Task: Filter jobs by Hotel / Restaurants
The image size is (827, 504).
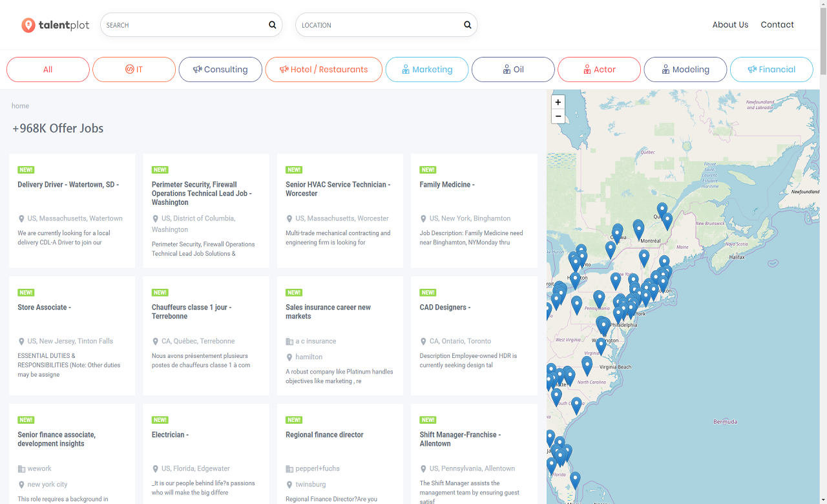Action: [324, 70]
